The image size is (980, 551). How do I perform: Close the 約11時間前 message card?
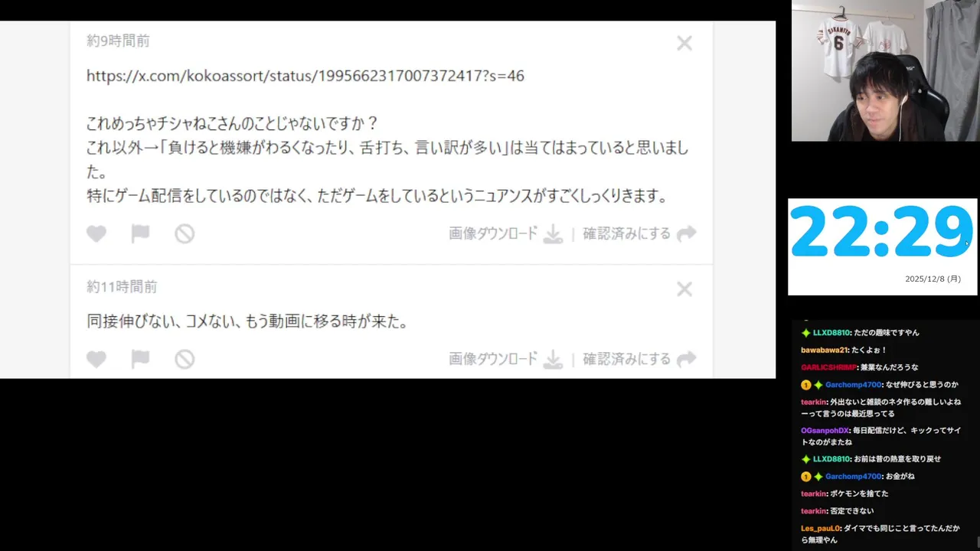(684, 289)
